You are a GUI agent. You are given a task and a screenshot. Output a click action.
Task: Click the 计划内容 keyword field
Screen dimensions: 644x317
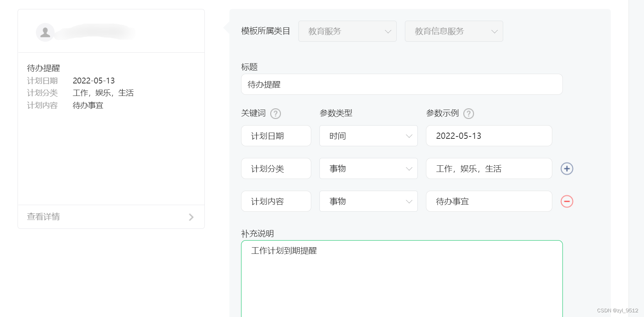pos(276,201)
